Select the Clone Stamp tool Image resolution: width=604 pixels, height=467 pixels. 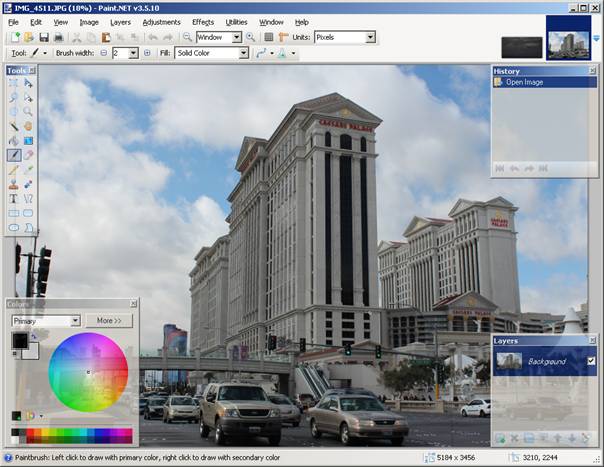[x=13, y=184]
